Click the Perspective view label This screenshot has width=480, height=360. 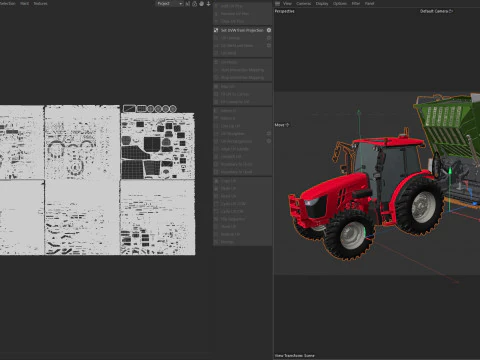click(x=284, y=11)
